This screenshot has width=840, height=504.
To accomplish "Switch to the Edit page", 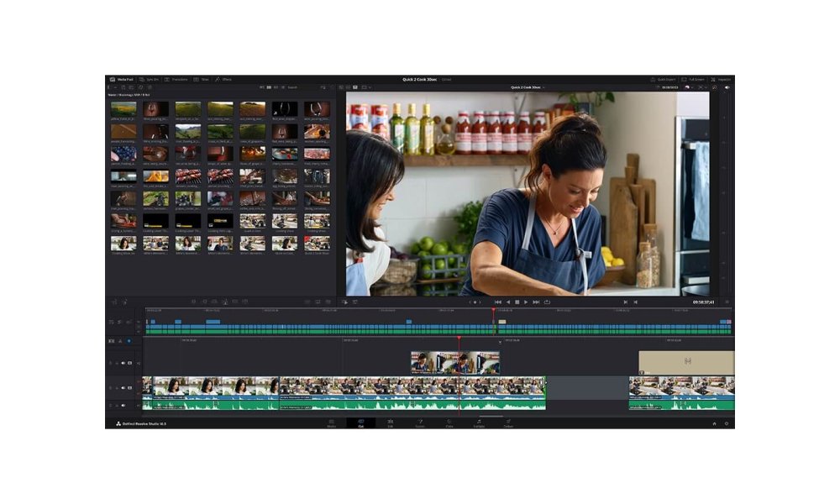I will (x=390, y=423).
